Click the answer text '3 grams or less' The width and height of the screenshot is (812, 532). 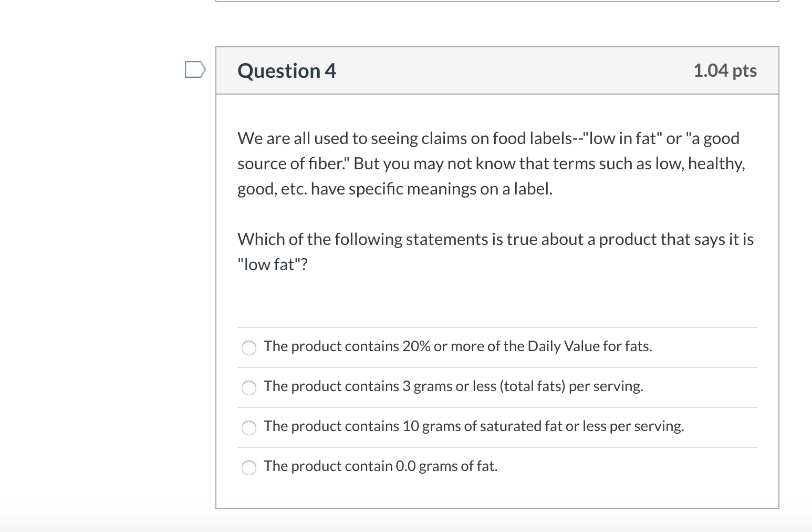453,386
